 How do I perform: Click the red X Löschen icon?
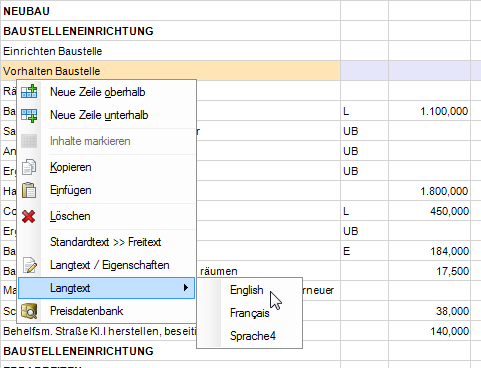coord(29,216)
